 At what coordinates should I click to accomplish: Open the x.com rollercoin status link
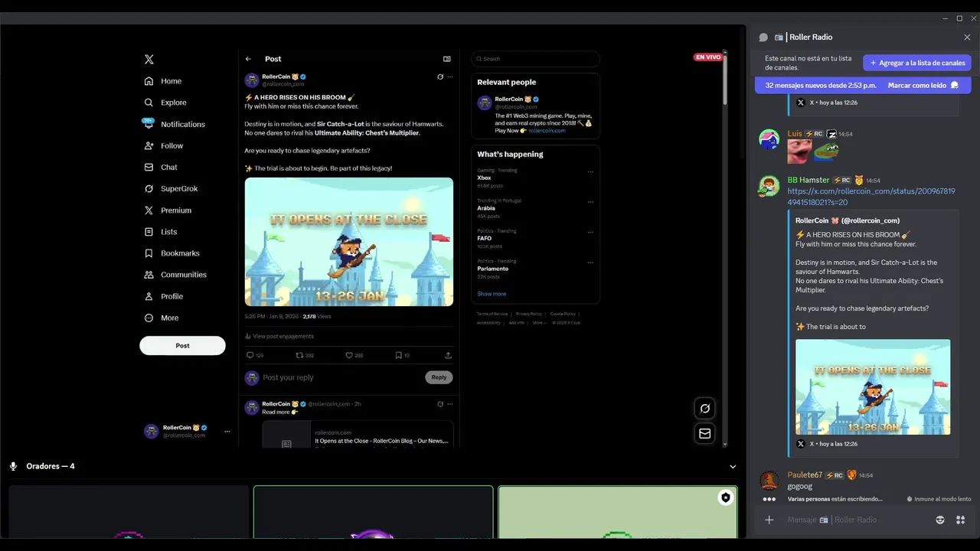pos(871,197)
